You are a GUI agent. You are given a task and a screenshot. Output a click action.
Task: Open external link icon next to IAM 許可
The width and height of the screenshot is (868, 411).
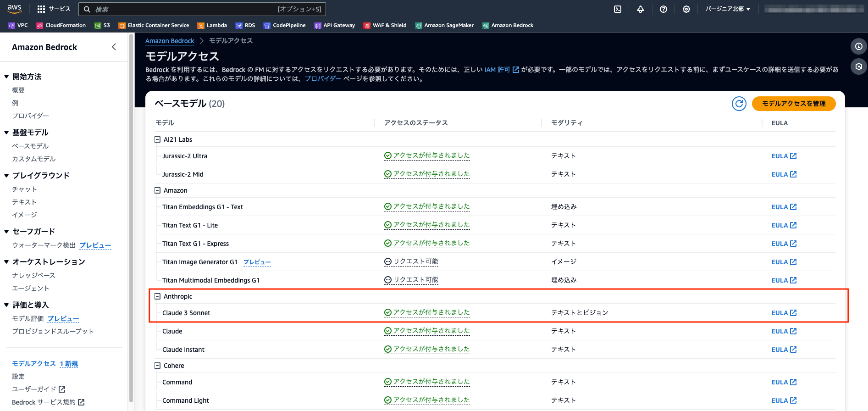point(516,70)
